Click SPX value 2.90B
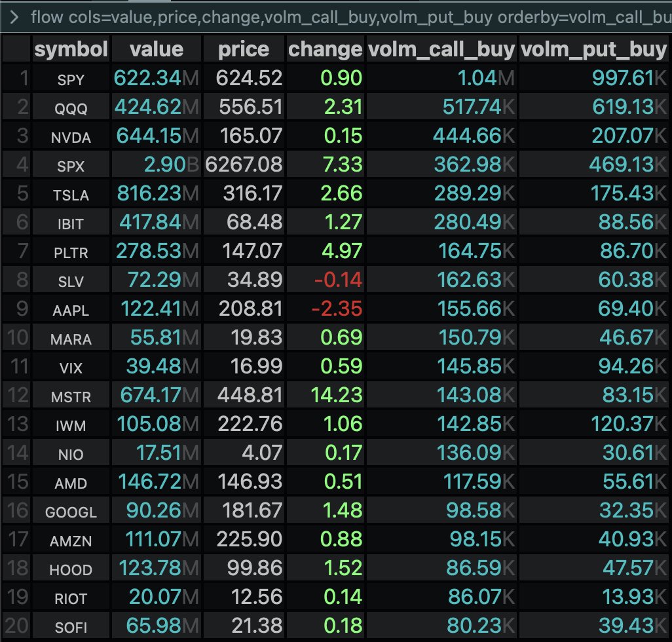 tap(172, 164)
